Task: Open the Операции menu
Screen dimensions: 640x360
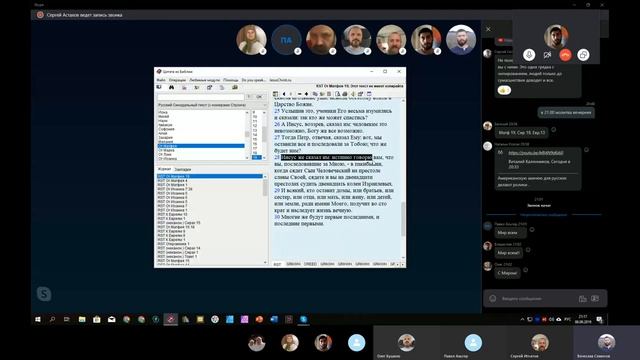Action: [177, 80]
